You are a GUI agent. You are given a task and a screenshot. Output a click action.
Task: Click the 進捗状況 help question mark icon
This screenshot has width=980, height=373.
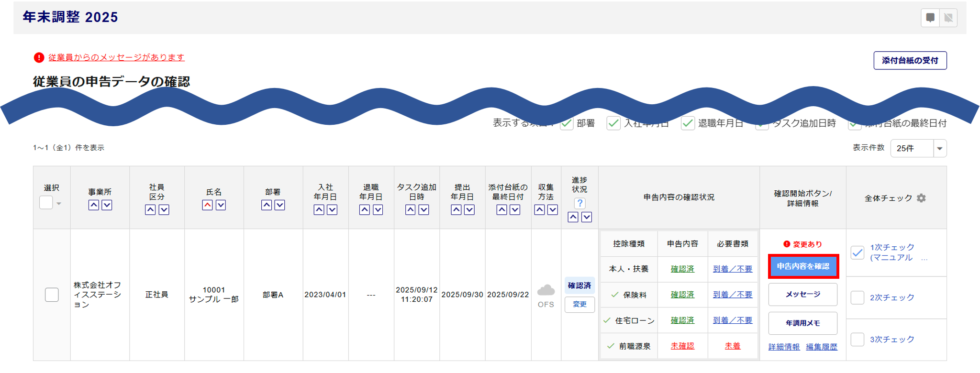[x=579, y=203]
